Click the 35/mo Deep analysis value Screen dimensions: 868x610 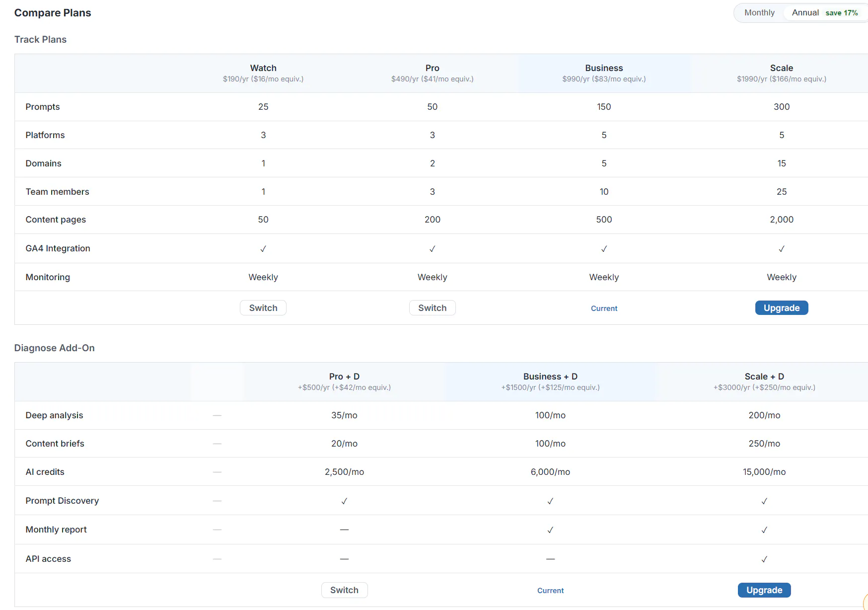click(x=344, y=415)
